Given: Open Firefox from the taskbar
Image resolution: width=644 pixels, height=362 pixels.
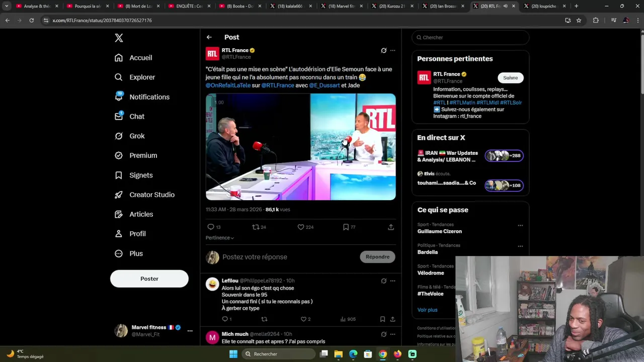Looking at the screenshot, I should (397, 354).
